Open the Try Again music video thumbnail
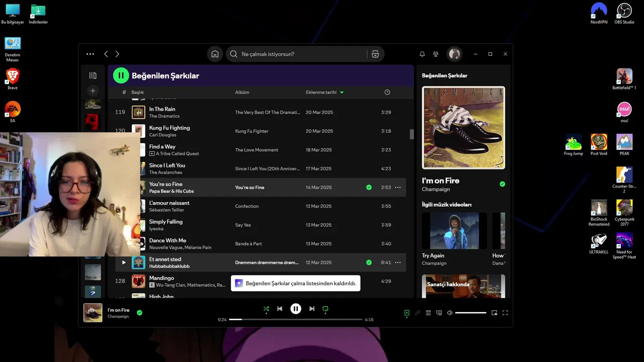The width and height of the screenshot is (644, 362). 454,230
